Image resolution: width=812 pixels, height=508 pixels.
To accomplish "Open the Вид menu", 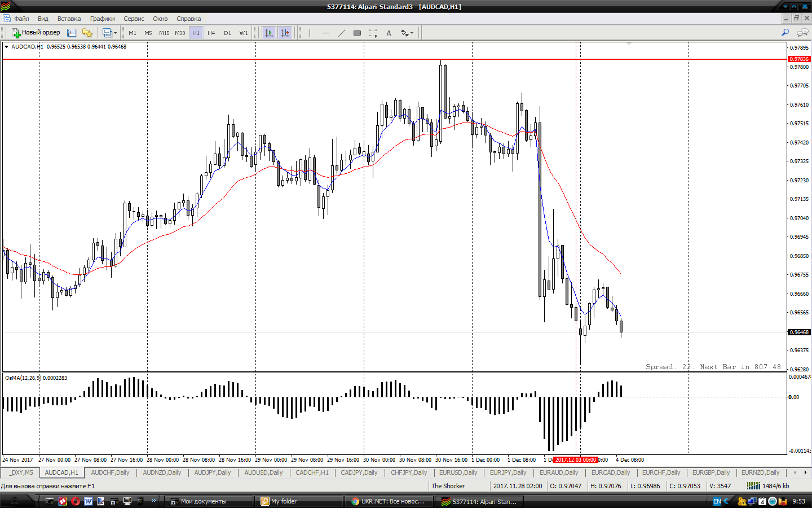I will 43,19.
